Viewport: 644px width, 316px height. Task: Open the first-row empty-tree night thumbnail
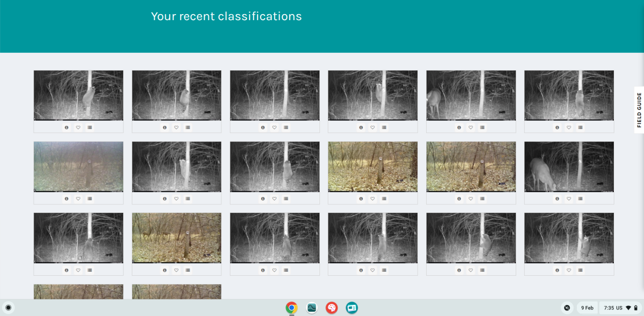(x=275, y=95)
